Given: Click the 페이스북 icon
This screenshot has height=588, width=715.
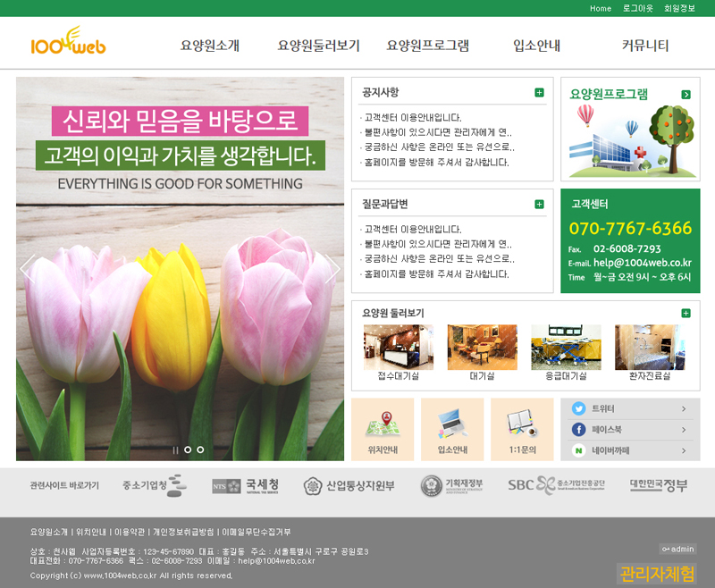Looking at the screenshot, I should pos(578,430).
